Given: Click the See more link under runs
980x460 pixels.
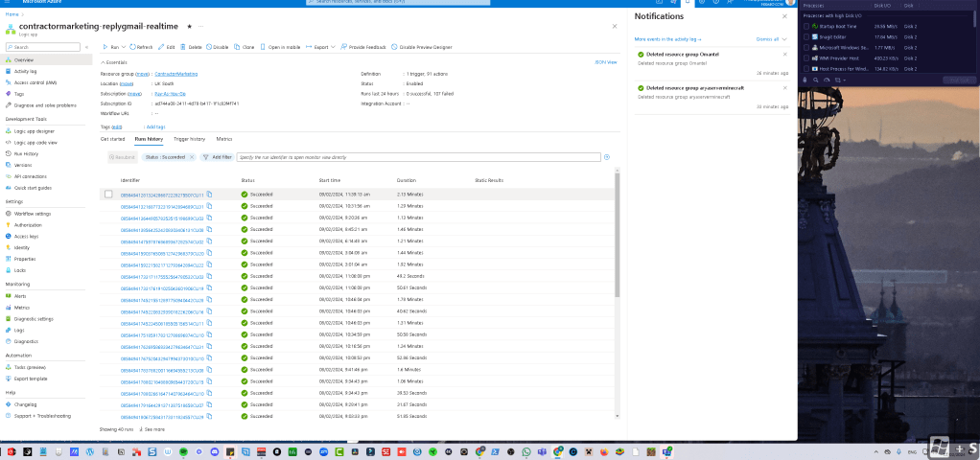Looking at the screenshot, I should point(154,429).
